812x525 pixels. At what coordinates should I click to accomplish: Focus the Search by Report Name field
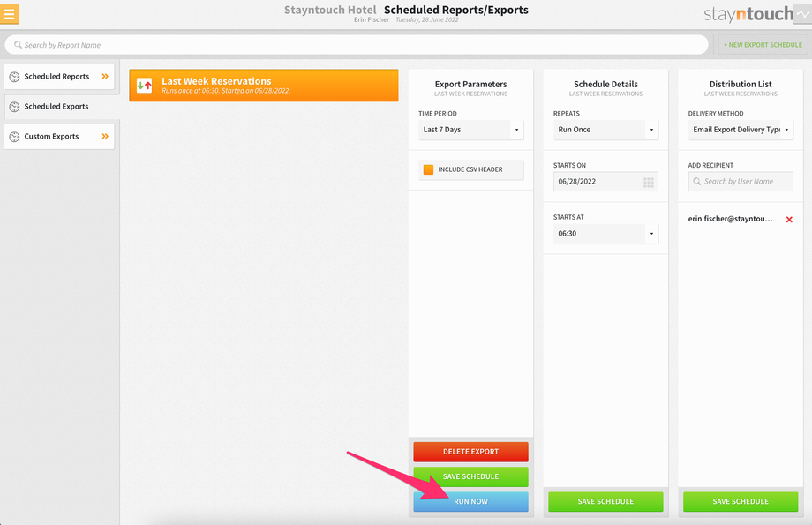[x=357, y=45]
